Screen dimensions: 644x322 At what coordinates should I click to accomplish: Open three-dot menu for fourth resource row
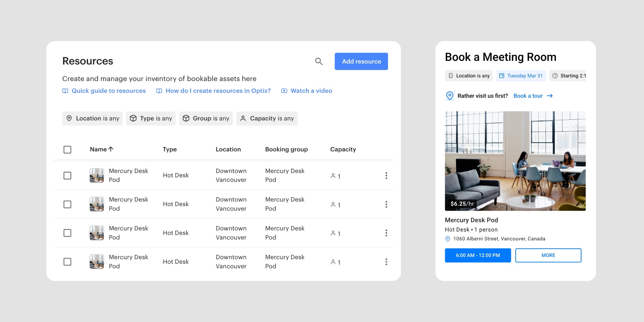386,262
